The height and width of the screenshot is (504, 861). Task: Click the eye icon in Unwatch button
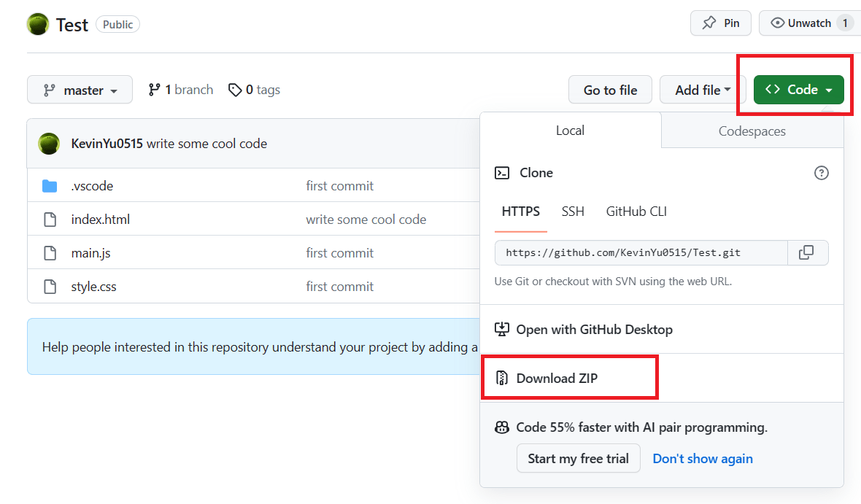coord(778,23)
